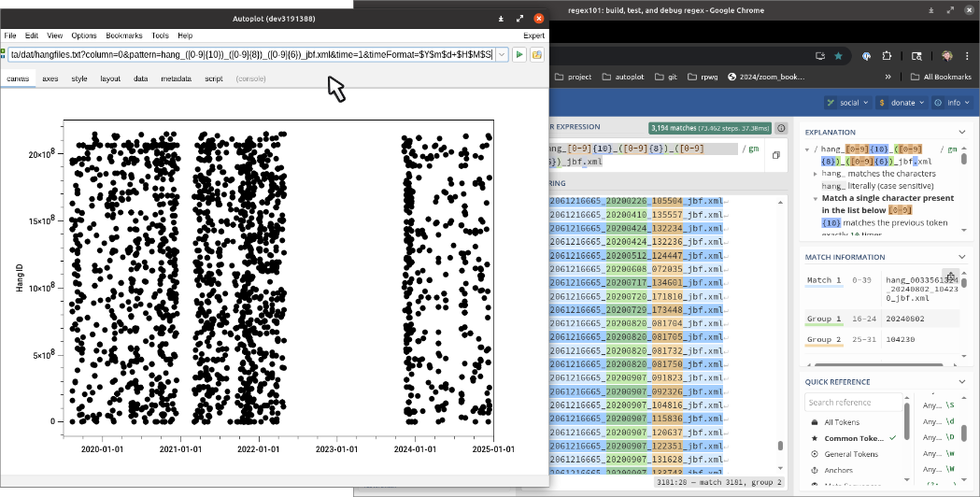Collapse the Quick Reference section
The image size is (980, 497).
[x=963, y=381]
